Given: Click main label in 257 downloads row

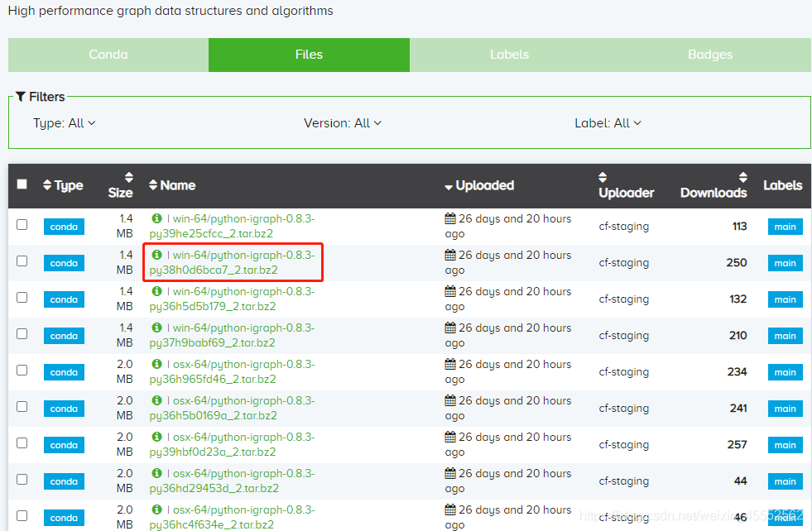Looking at the screenshot, I should pos(785,445).
